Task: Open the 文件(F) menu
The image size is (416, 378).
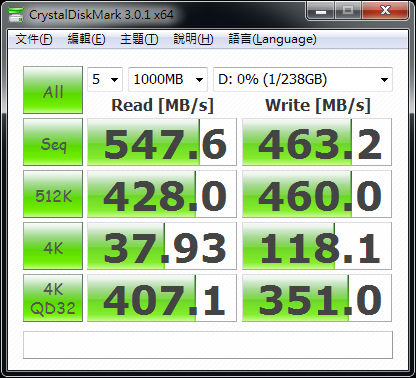Action: pos(34,39)
